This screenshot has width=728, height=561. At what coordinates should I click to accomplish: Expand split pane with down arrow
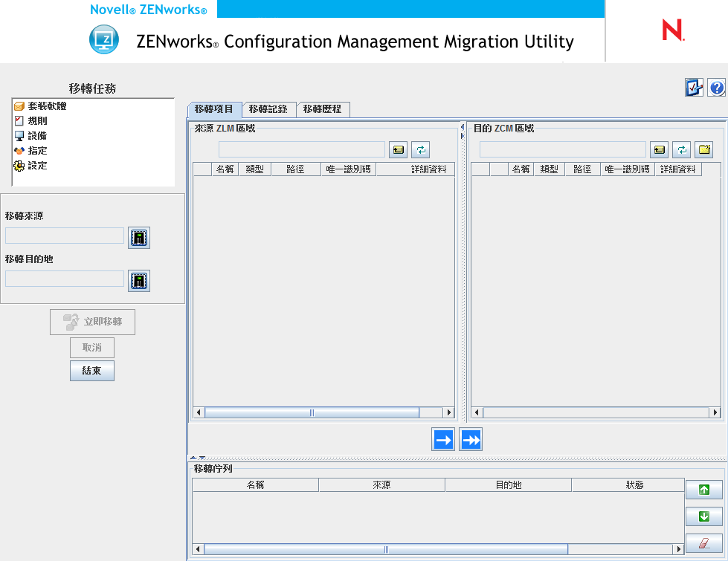point(202,458)
